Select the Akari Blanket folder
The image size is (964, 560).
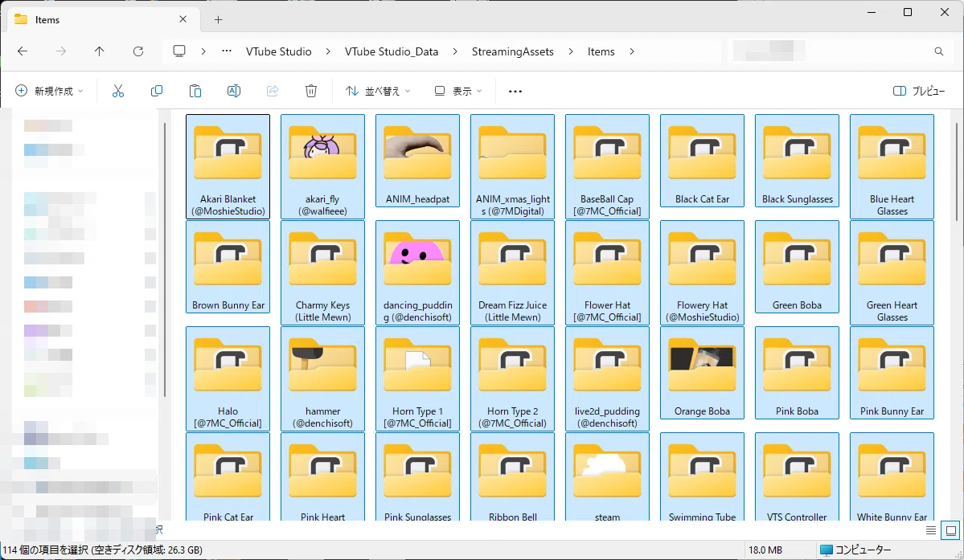tap(228, 166)
